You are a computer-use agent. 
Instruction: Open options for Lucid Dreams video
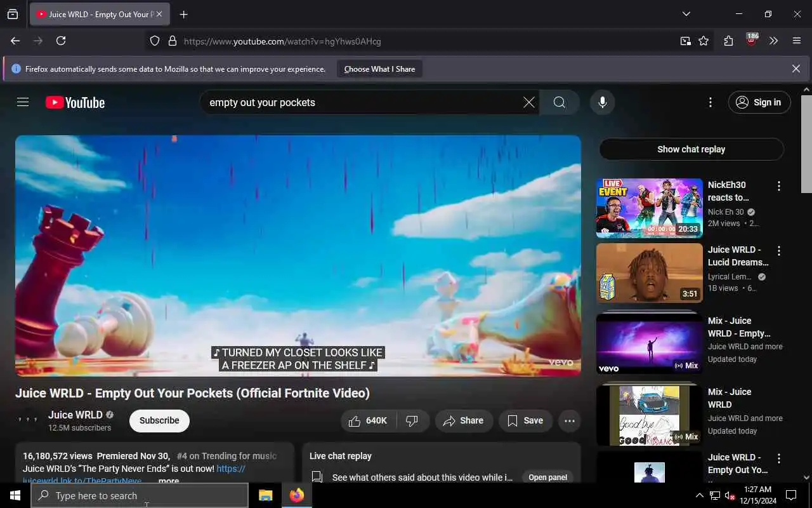[x=778, y=251]
